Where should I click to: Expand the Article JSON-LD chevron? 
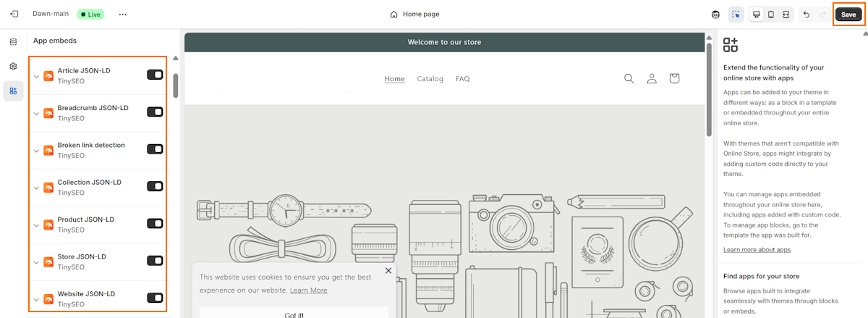pyautogui.click(x=36, y=76)
